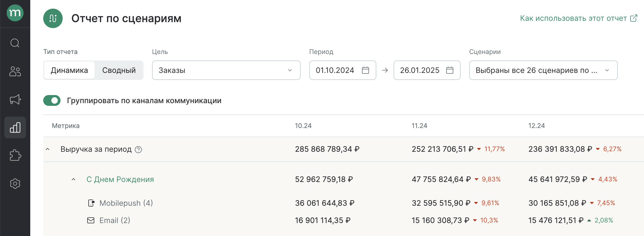Click Mobilepush value 32 595 515,90 ₽
The height and width of the screenshot is (236, 644).
coord(441,203)
